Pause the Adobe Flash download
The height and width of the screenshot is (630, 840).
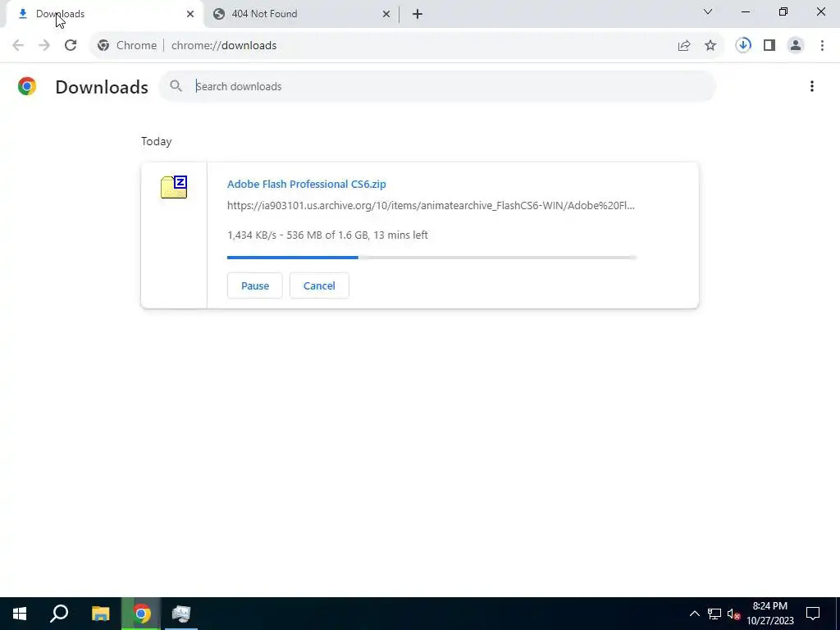pos(255,285)
